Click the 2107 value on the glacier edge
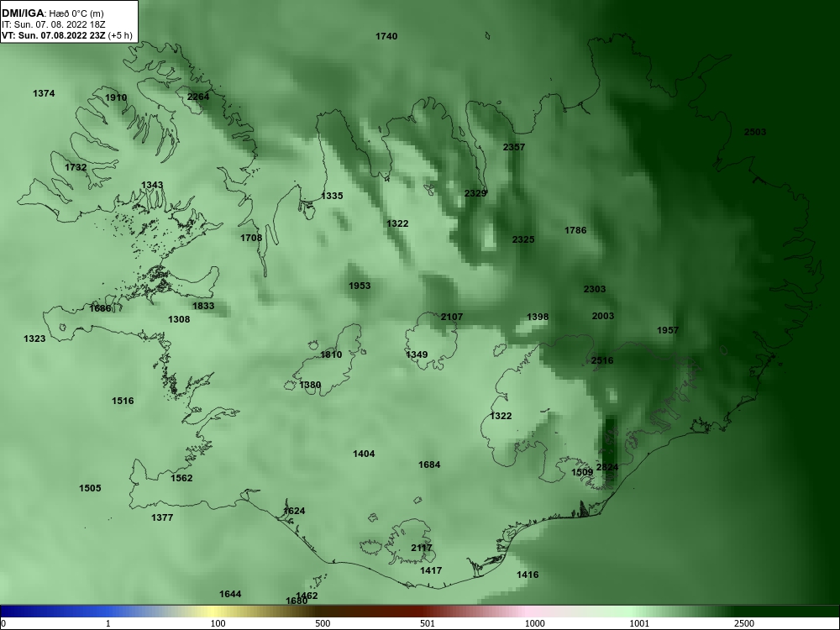Image resolution: width=840 pixels, height=630 pixels. click(x=452, y=318)
